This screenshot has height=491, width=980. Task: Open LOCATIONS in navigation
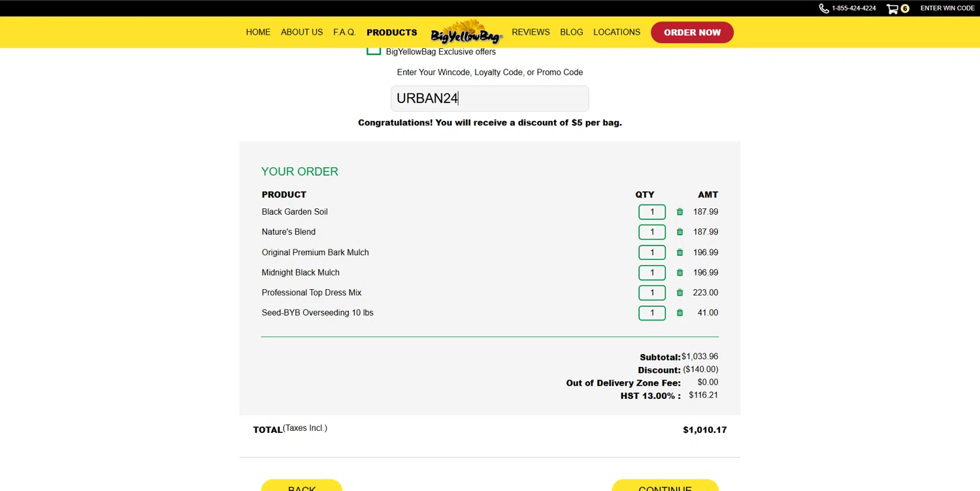point(617,32)
